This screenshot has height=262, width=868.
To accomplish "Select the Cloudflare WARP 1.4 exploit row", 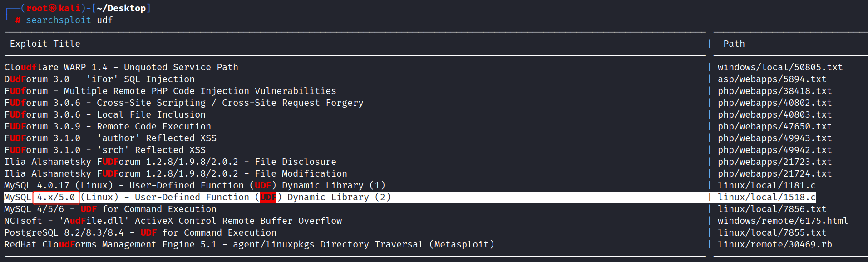I will pyautogui.click(x=121, y=67).
